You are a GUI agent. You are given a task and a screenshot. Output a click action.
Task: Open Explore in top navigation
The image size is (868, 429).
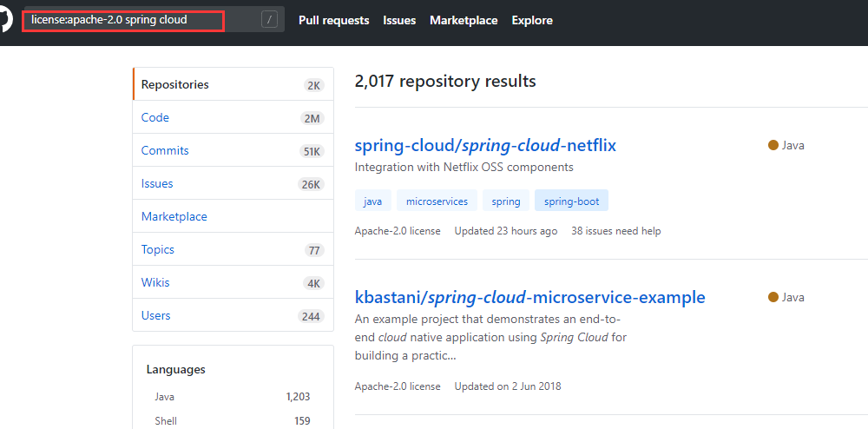[532, 21]
